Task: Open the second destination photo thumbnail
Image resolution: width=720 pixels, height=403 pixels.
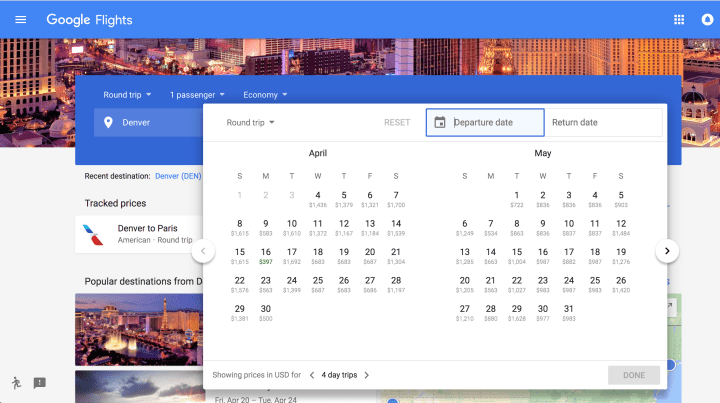Action: click(139, 386)
